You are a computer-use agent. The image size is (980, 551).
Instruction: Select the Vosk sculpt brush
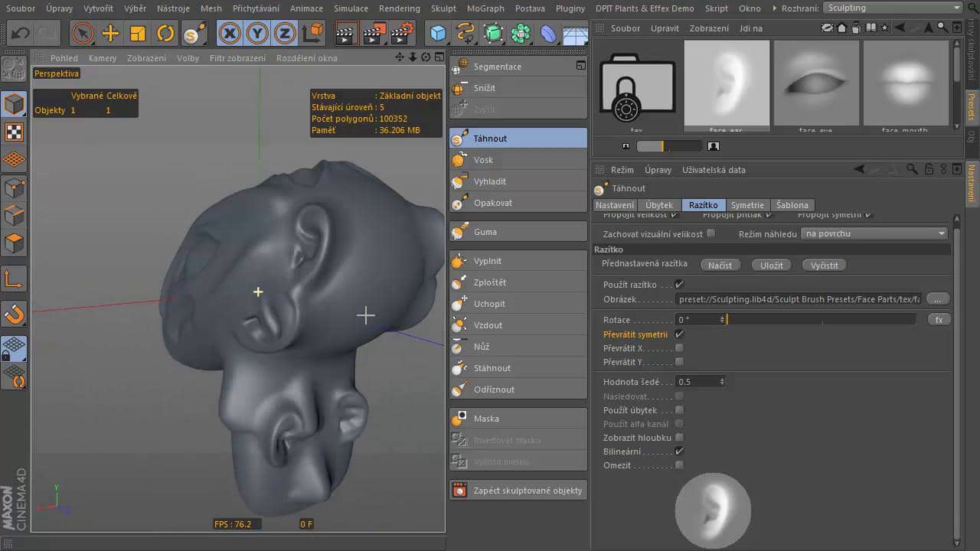point(518,160)
